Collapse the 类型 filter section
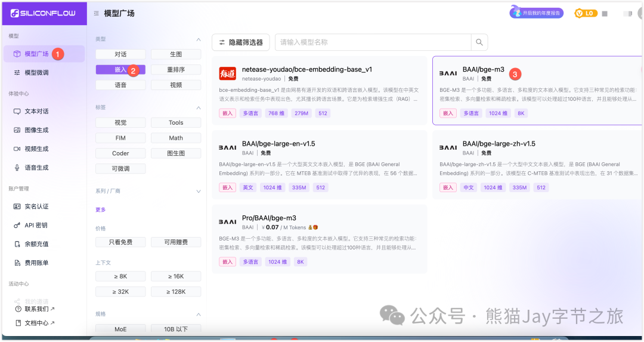The height and width of the screenshot is (342, 644). tap(199, 39)
